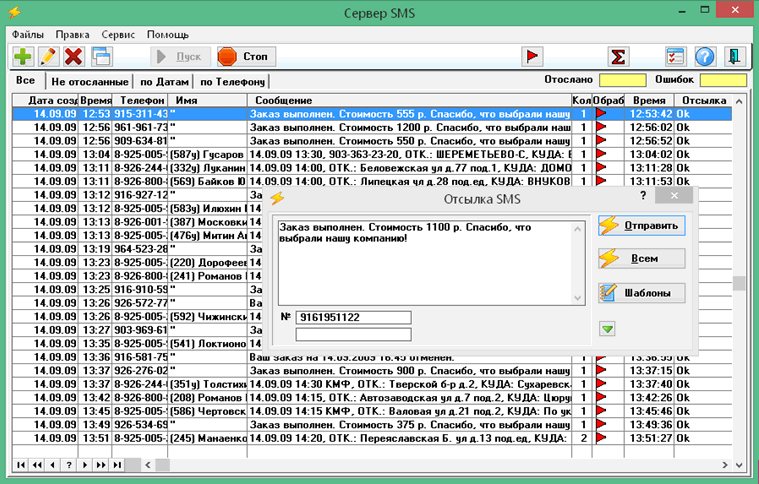Open the Правка menu
This screenshot has width=759, height=484.
[72, 35]
